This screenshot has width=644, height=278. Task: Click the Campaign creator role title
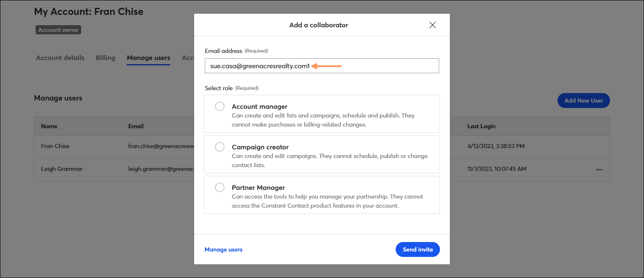tap(260, 147)
